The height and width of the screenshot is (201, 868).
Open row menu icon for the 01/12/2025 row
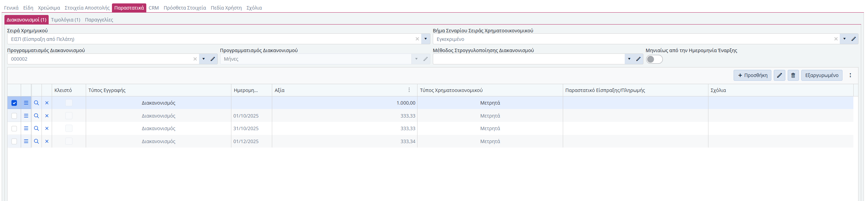click(x=26, y=141)
